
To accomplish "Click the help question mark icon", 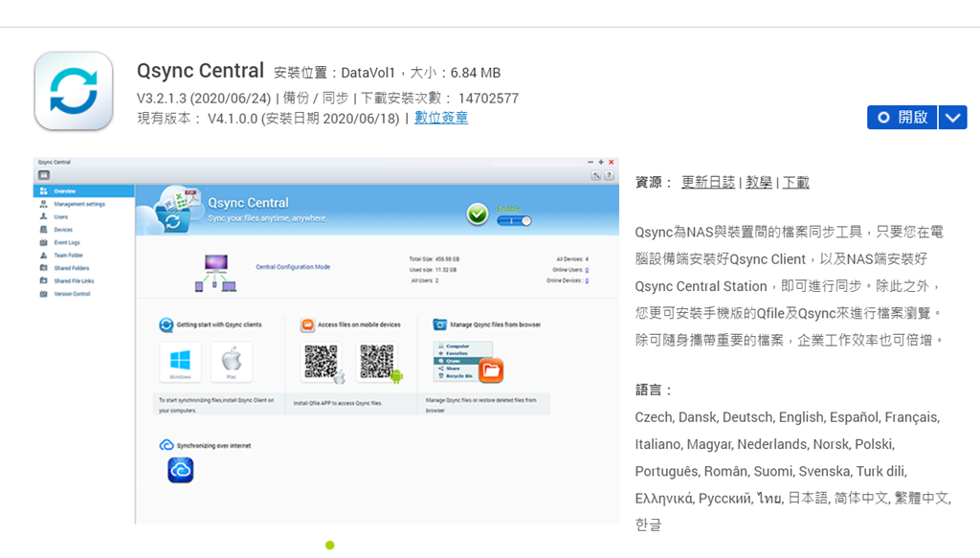I will (609, 176).
